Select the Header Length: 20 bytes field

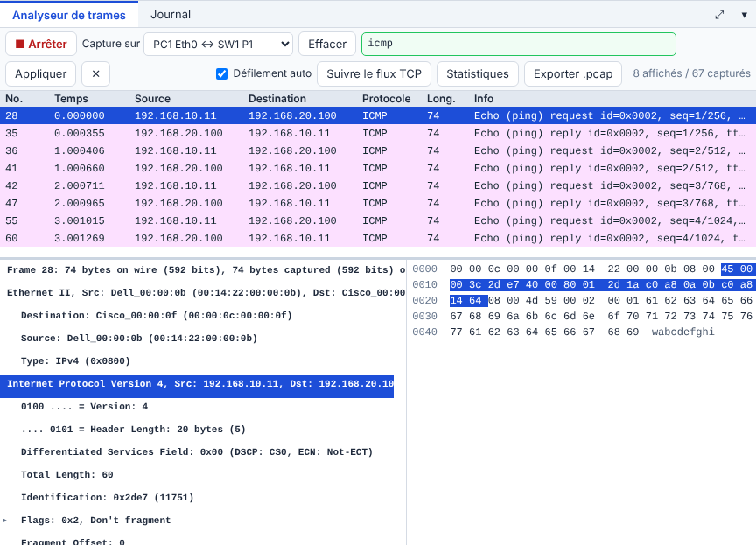coord(133,430)
